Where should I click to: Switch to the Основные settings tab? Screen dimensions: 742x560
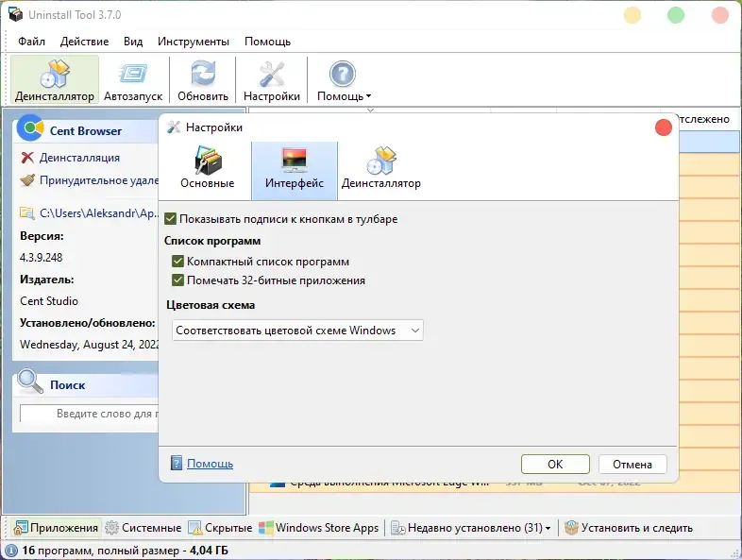click(x=208, y=169)
